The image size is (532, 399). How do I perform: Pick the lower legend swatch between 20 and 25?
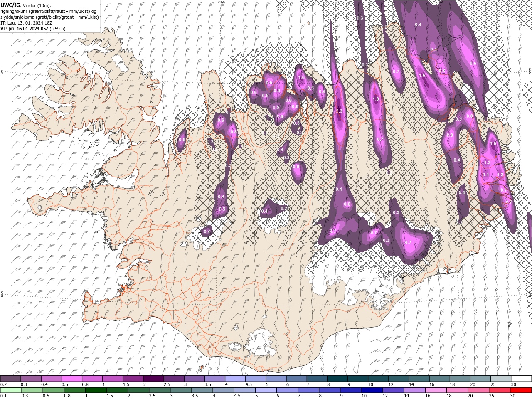coord(478,390)
